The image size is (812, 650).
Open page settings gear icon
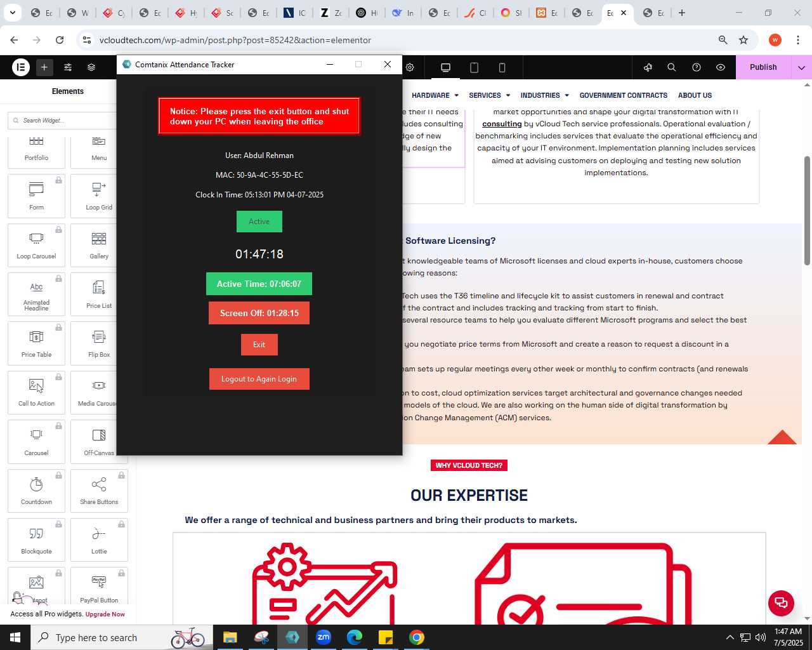(x=410, y=67)
